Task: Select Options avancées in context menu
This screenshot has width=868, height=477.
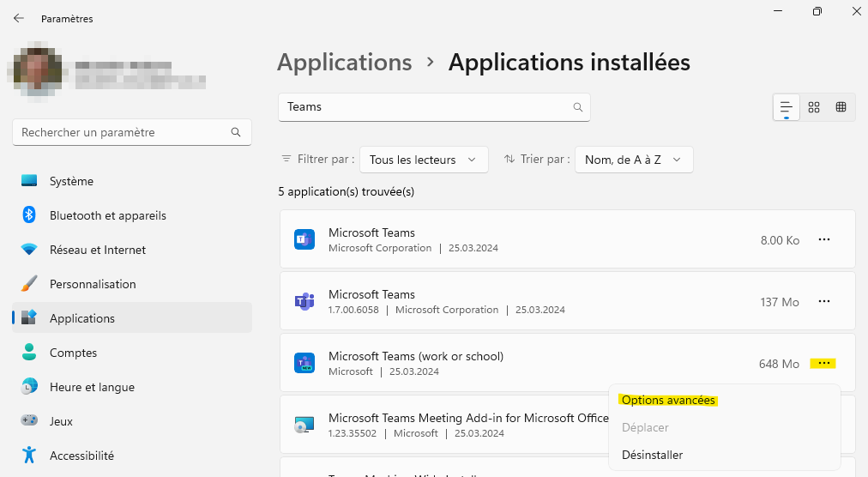Action: point(668,400)
